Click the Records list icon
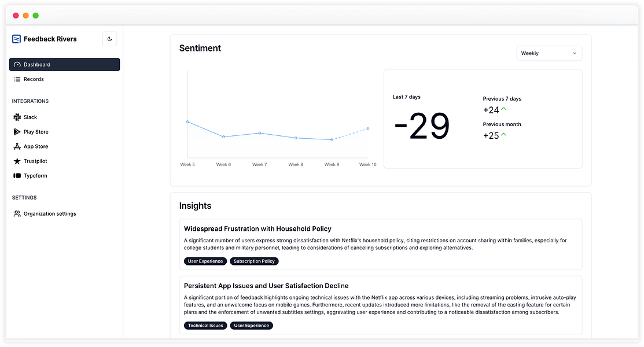The image size is (644, 347). [17, 79]
